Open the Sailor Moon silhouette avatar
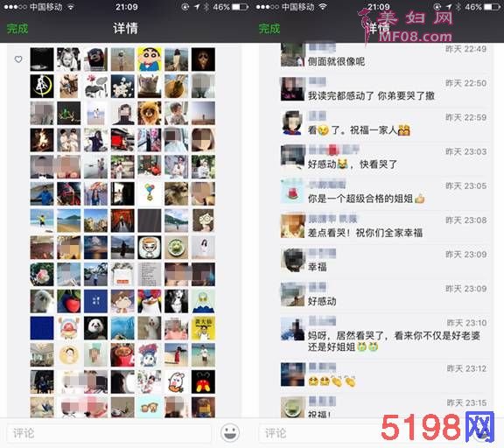The image size is (504, 448). (42, 86)
